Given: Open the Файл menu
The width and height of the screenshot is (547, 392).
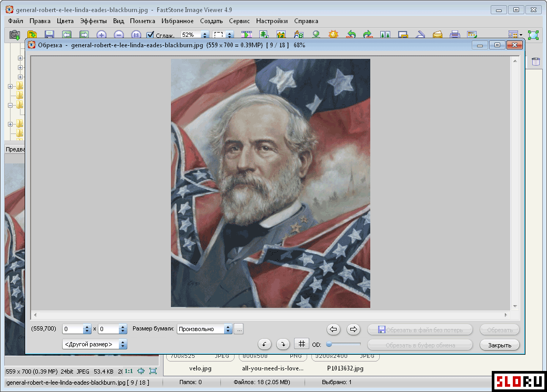Looking at the screenshot, I should (x=16, y=21).
